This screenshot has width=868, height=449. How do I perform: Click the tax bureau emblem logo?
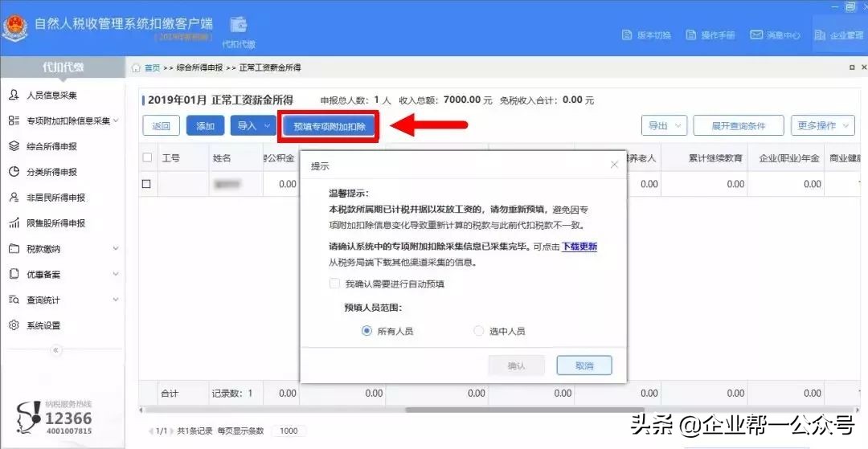[x=15, y=28]
